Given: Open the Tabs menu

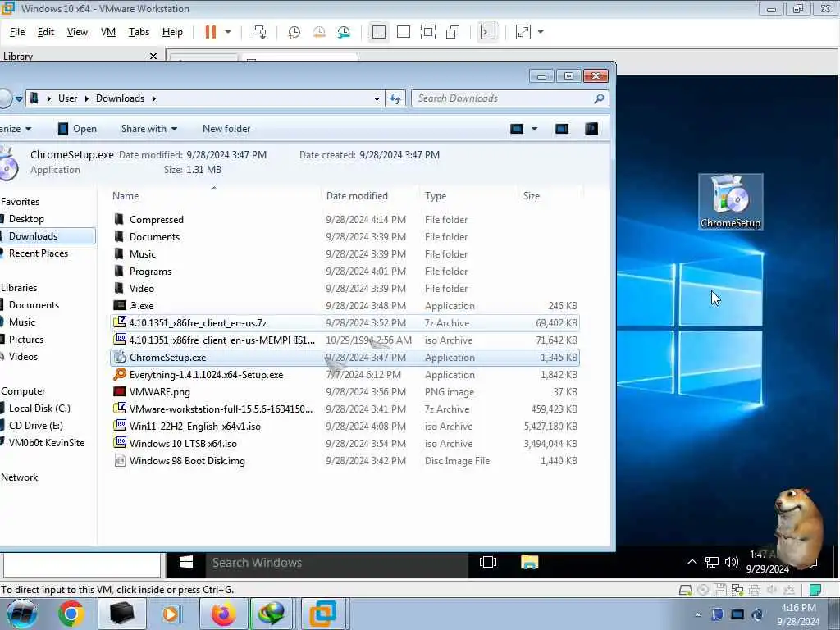Looking at the screenshot, I should click(139, 32).
